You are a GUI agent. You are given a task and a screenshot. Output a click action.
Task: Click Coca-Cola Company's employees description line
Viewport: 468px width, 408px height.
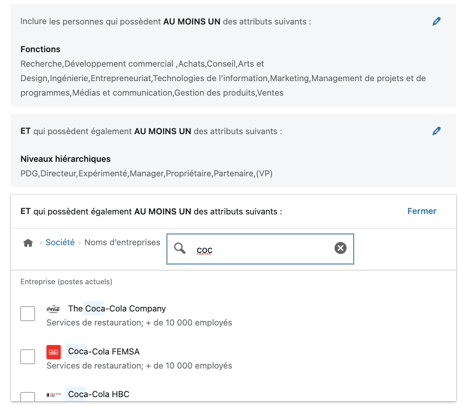(x=139, y=323)
